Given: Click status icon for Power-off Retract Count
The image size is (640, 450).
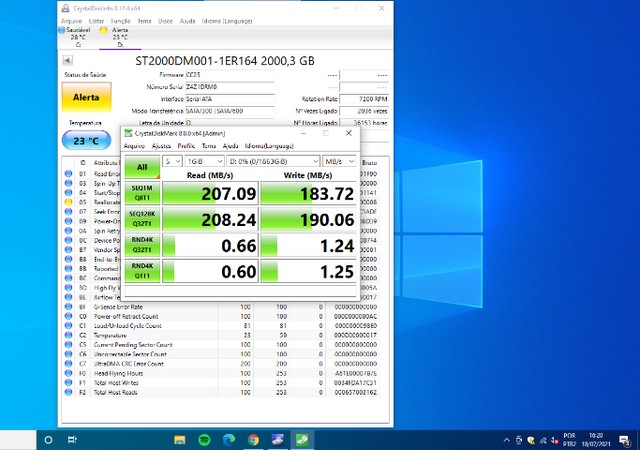Looking at the screenshot, I should pyautogui.click(x=68, y=316).
